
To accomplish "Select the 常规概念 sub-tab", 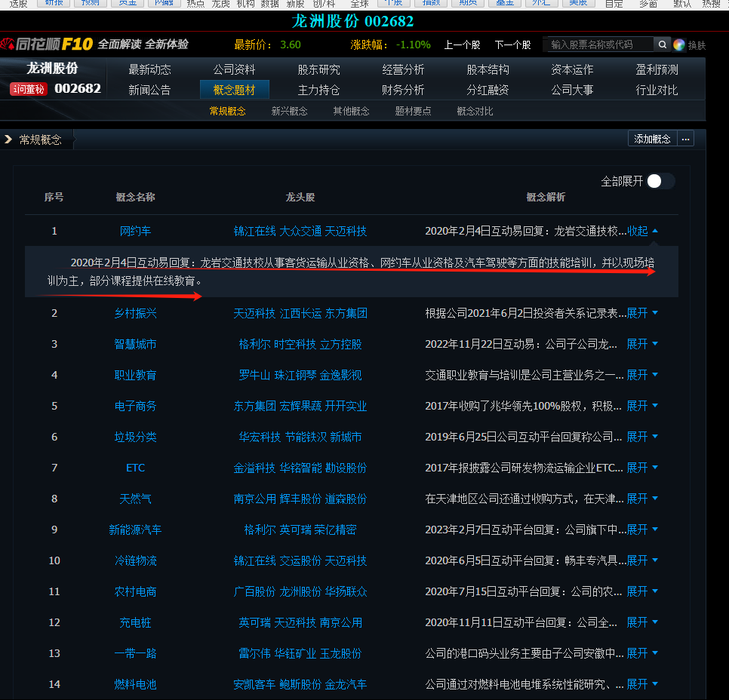I will pos(227,111).
